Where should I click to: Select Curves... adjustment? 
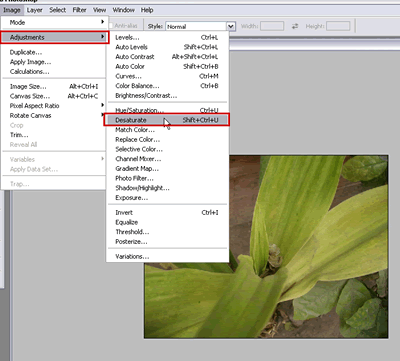(167, 76)
